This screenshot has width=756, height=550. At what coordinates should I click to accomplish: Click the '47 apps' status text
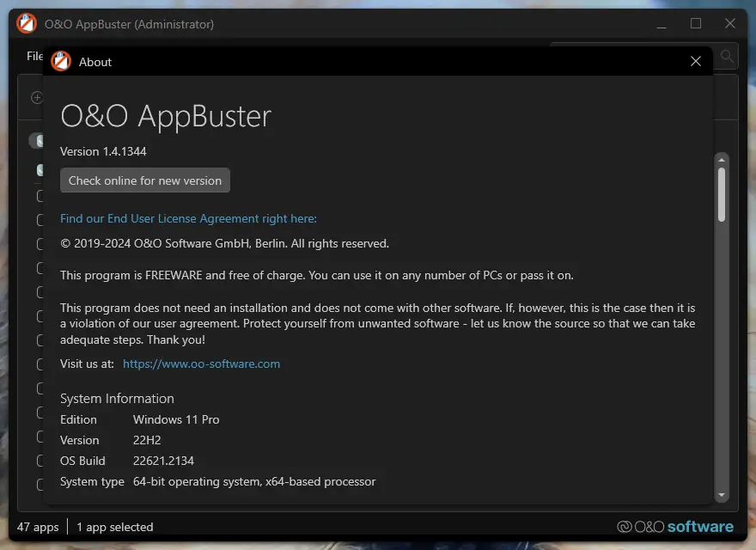(38, 527)
